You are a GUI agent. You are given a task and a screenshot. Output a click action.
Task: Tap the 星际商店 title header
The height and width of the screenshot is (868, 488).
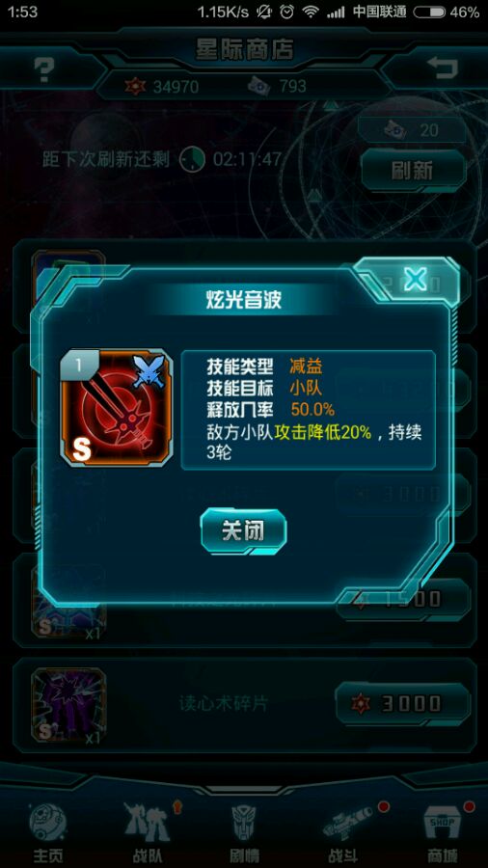point(244,50)
